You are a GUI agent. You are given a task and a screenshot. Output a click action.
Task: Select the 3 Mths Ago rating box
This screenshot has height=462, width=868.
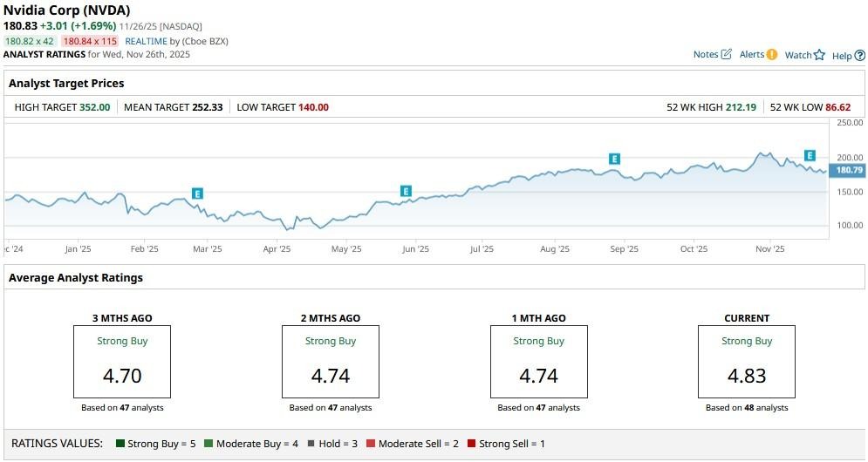(121, 362)
